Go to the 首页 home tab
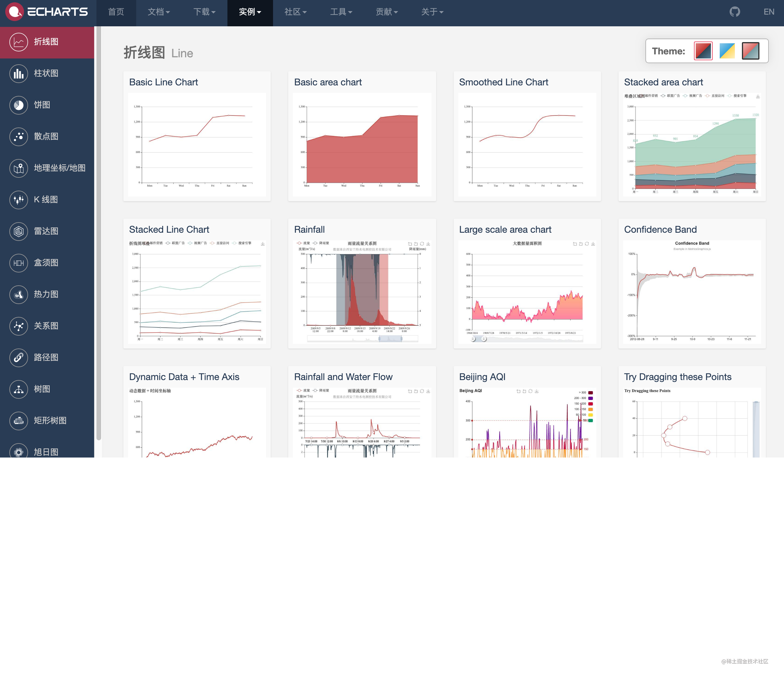Viewport: 784px width, 680px height. (116, 12)
